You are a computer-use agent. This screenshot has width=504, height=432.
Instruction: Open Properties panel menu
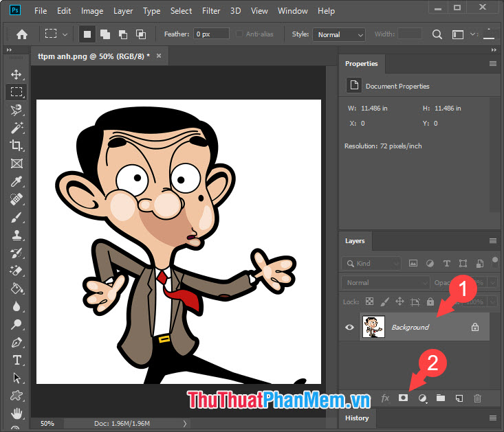pos(493,64)
